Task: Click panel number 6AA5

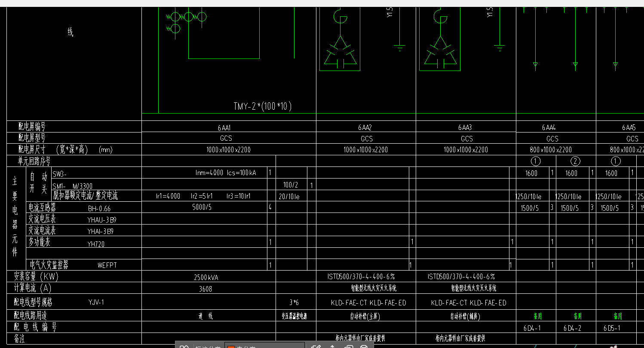Action: (629, 128)
